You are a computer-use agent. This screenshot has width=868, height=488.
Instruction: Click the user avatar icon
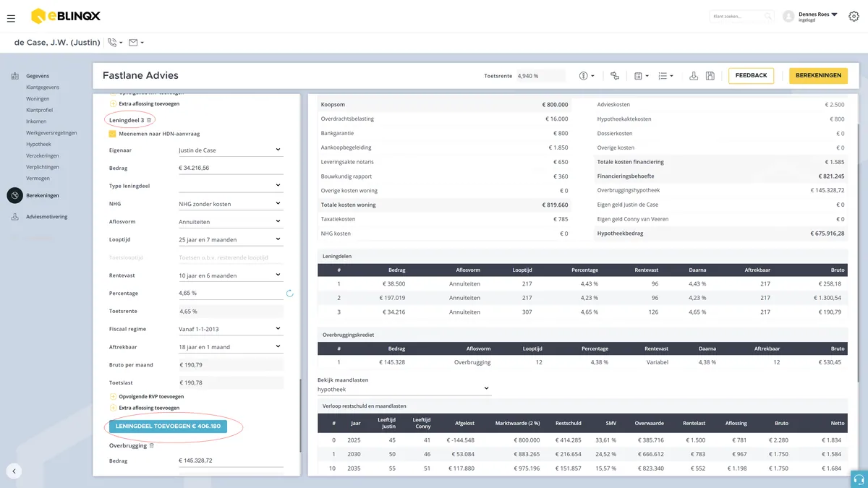coord(788,17)
